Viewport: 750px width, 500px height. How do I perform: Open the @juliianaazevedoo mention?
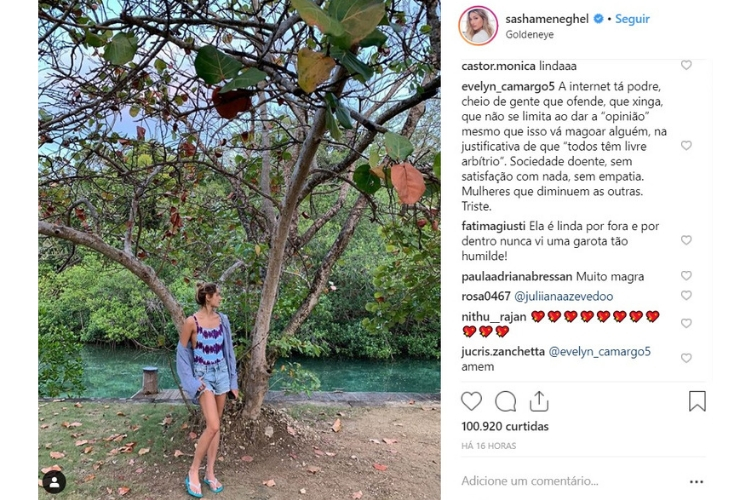tap(563, 296)
